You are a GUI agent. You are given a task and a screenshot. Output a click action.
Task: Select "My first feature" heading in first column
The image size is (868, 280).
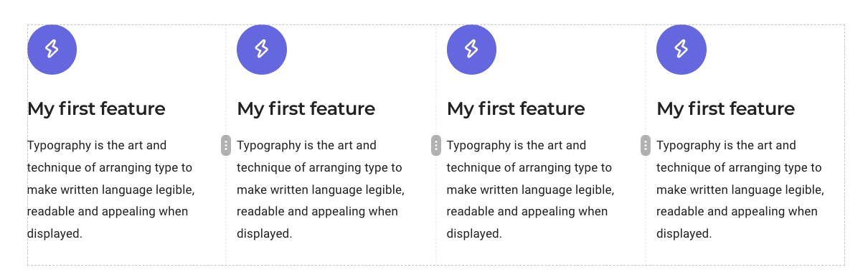[x=96, y=109]
